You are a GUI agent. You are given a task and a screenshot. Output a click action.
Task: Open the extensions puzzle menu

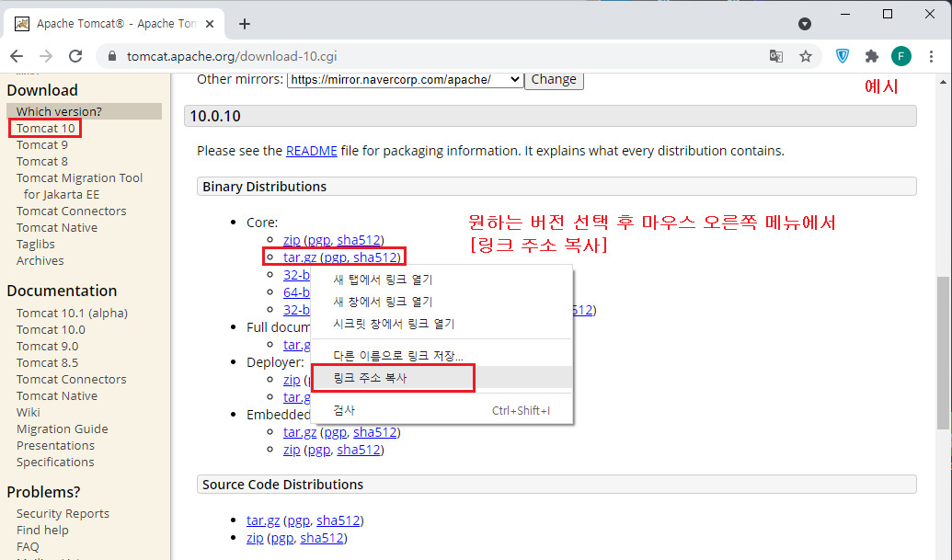click(872, 56)
